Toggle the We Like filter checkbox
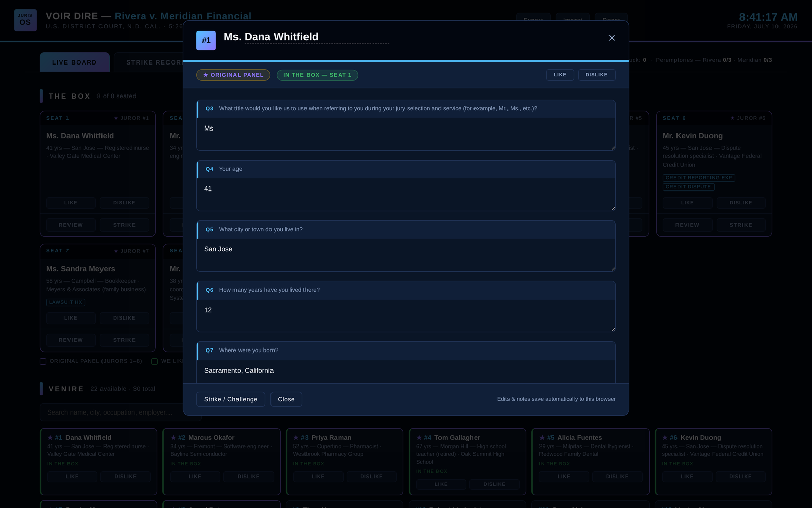This screenshot has width=812, height=508. pos(155,362)
